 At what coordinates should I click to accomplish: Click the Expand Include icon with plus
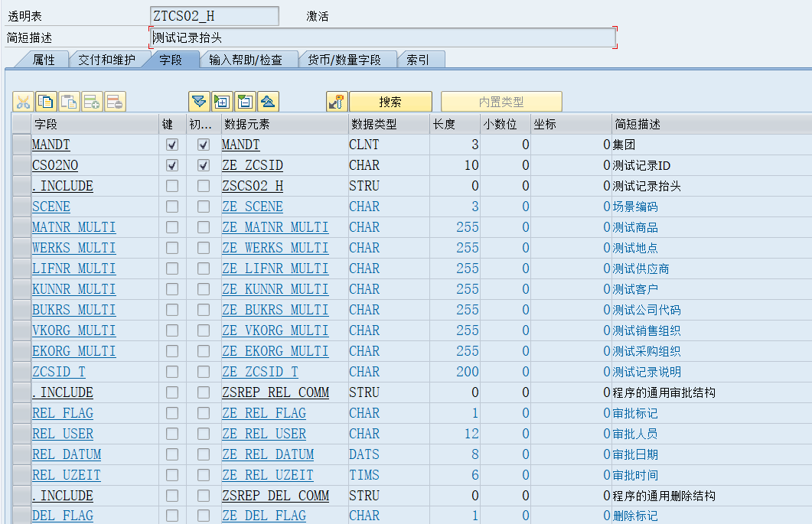222,102
